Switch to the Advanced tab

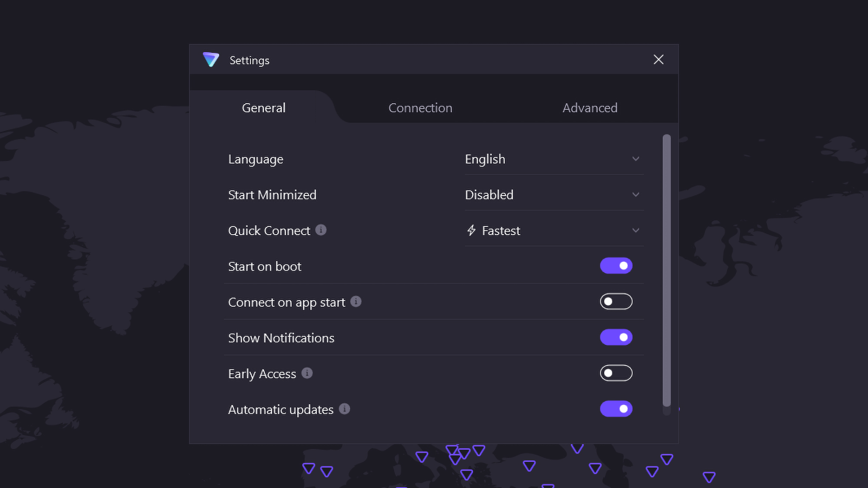[590, 108]
